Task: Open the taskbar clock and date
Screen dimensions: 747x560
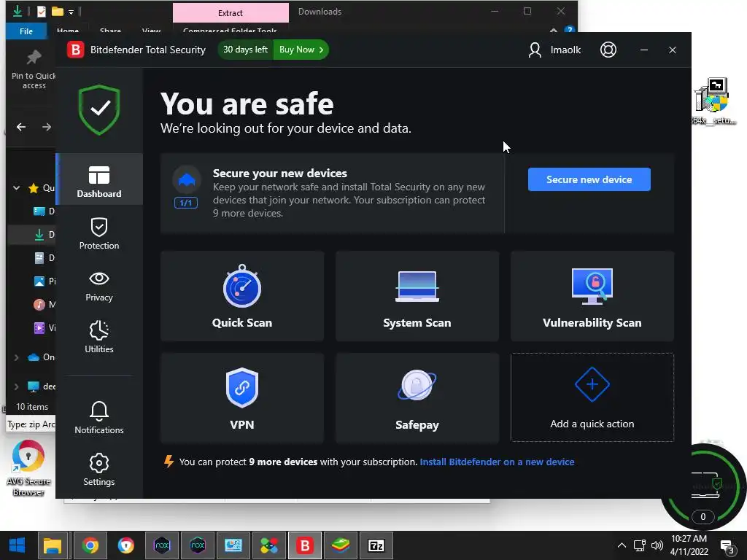Action: tap(689, 545)
